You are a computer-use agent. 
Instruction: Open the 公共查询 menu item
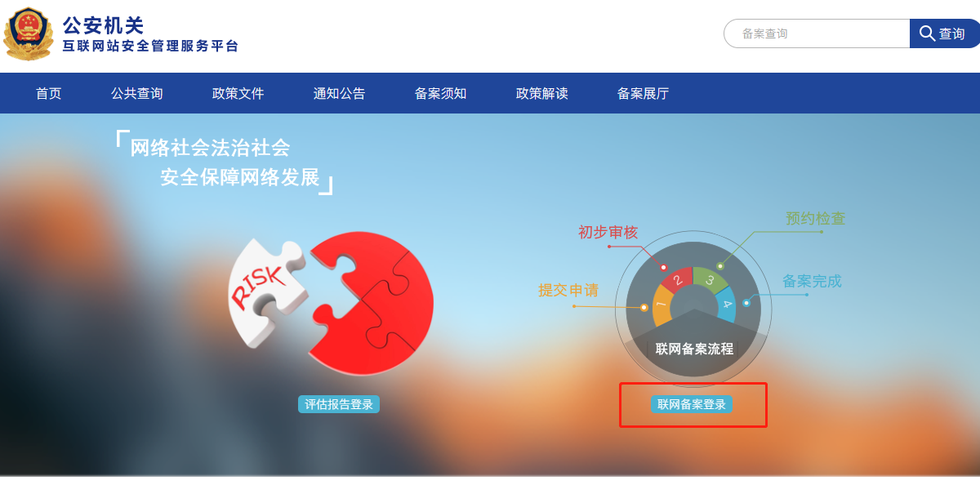pos(137,93)
